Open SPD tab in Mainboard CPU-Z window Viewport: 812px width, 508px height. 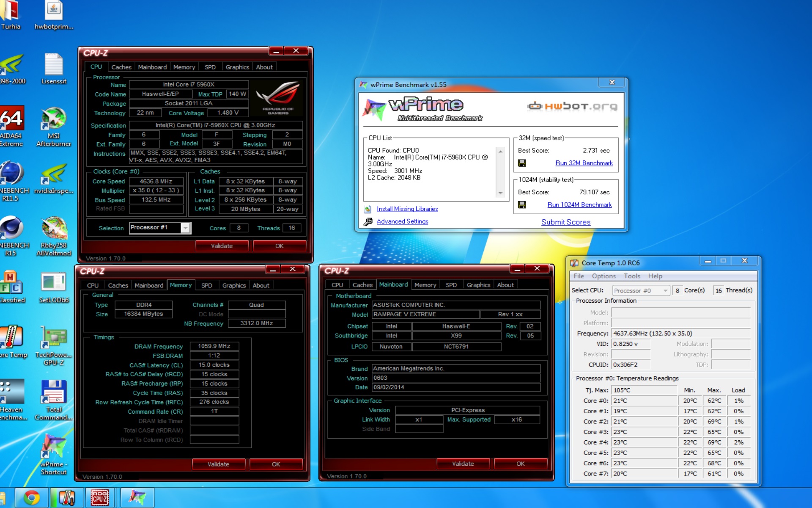pos(451,285)
